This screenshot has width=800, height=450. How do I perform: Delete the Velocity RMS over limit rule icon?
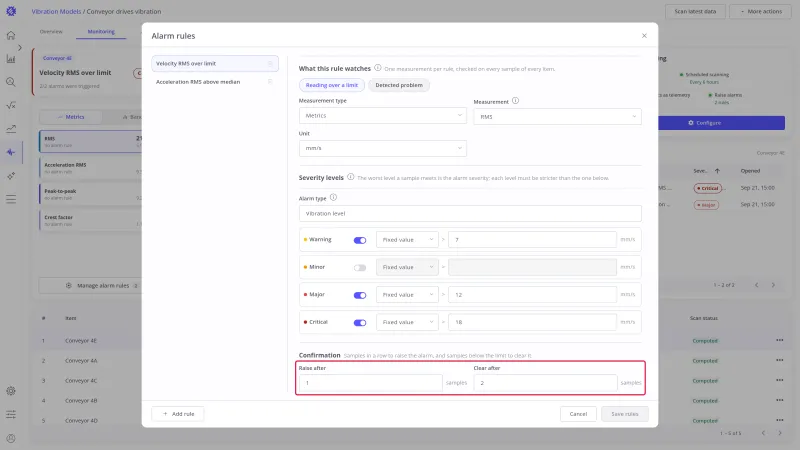[270, 64]
